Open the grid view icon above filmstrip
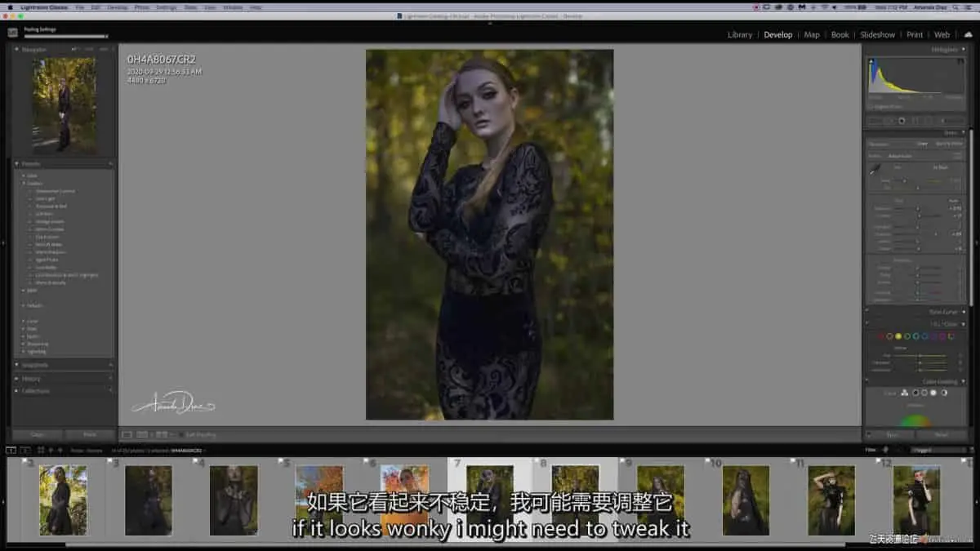Viewport: 980px width, 551px height. pos(41,450)
